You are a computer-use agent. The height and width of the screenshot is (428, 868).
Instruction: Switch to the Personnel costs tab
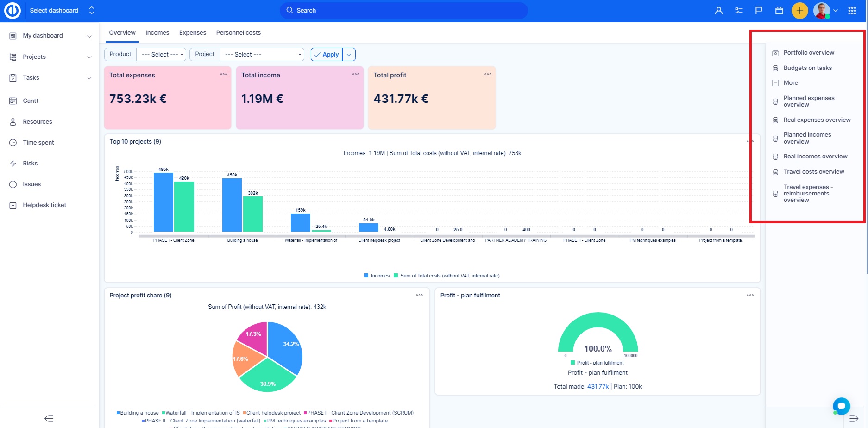coord(238,33)
